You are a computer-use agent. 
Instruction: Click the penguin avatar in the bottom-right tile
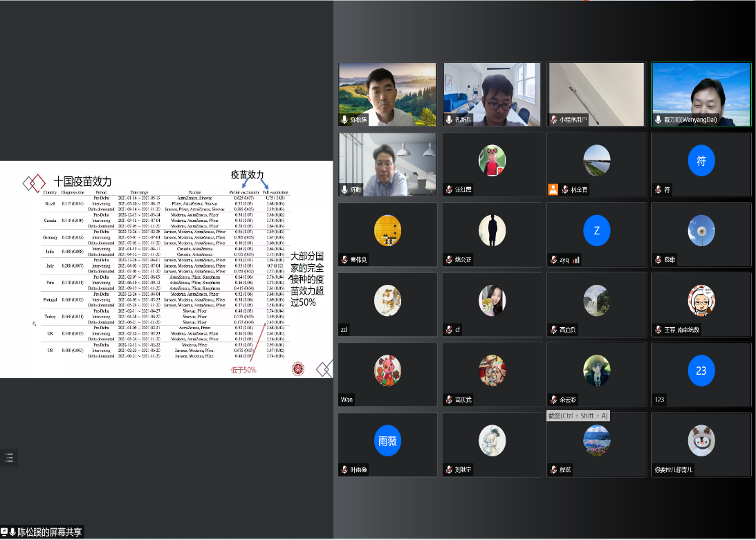tap(701, 440)
